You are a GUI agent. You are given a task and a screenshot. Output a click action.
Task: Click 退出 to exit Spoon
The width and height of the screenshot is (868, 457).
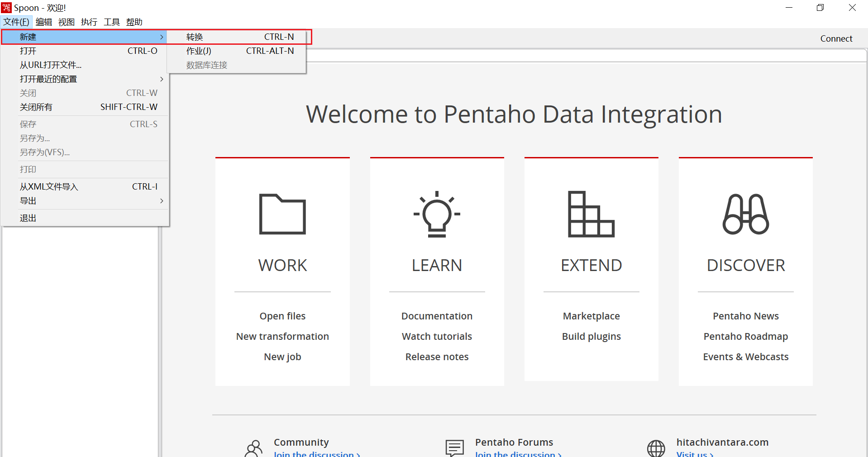pos(28,218)
